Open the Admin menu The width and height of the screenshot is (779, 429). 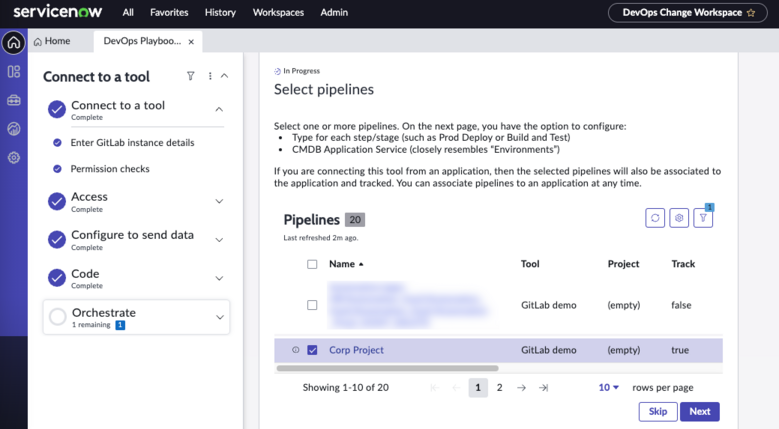pyautogui.click(x=334, y=12)
